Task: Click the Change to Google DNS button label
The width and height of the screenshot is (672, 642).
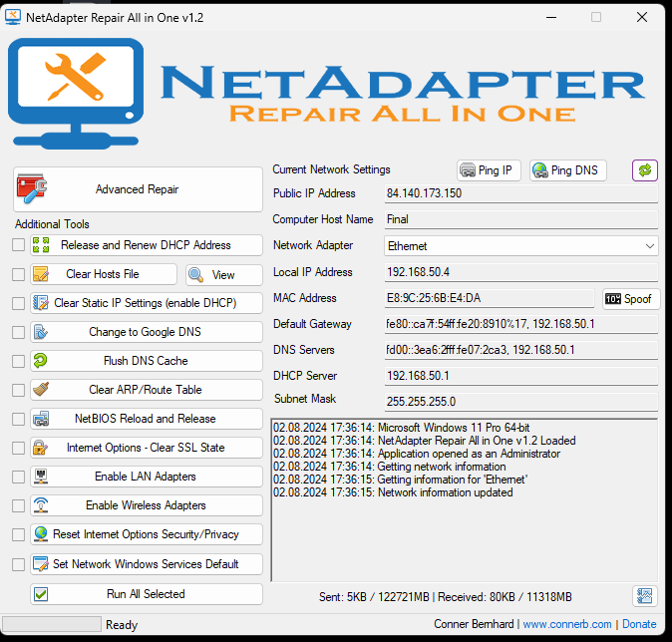Action: coord(145,332)
